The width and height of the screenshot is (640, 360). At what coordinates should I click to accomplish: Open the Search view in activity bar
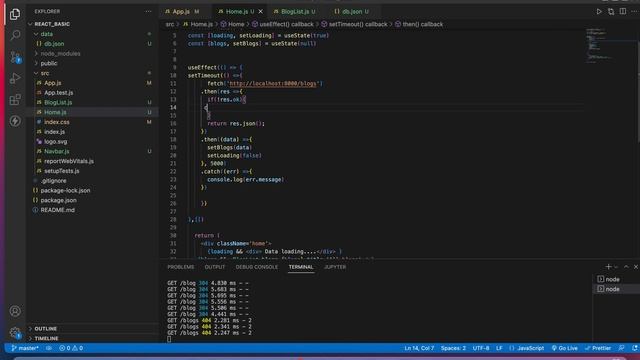click(x=15, y=35)
